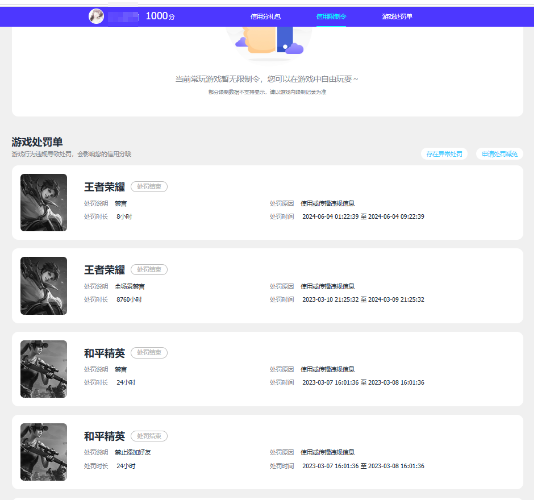
Task: Open last 和平精英 sniper thumbnail
Action: point(44,452)
